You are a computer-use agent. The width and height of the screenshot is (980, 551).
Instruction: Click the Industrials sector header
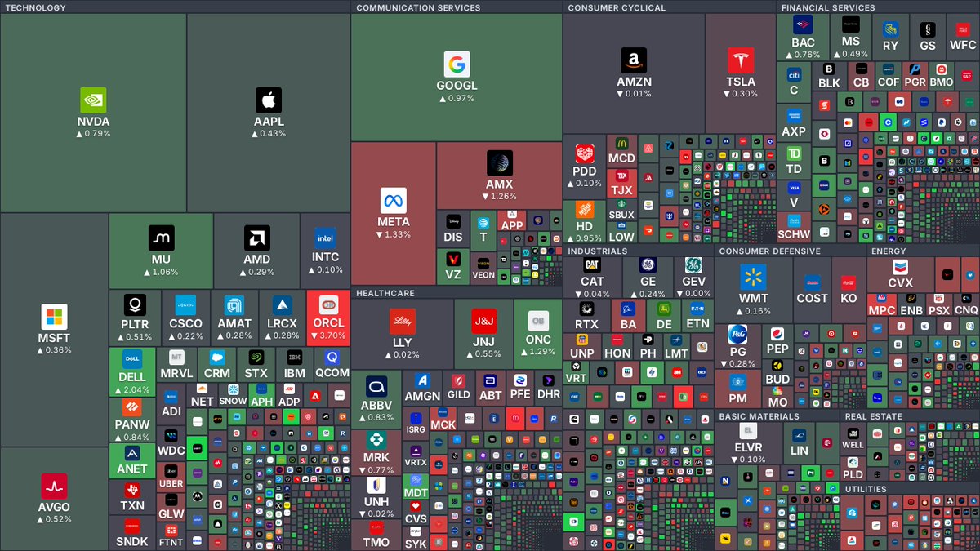click(x=598, y=251)
